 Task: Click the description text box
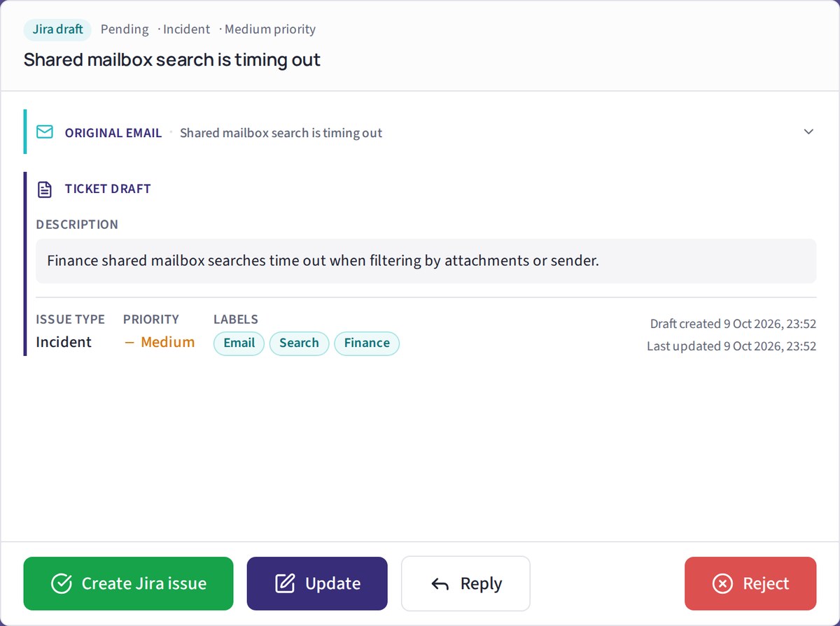[x=426, y=261]
